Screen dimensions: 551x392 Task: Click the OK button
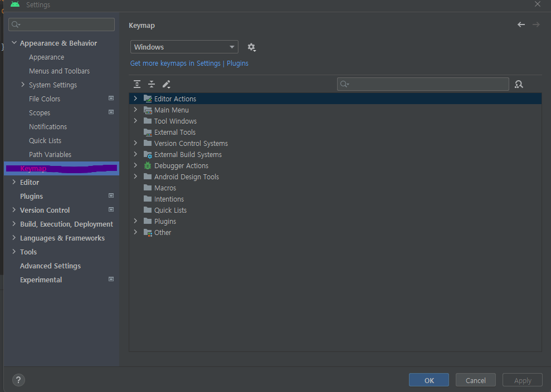(429, 380)
